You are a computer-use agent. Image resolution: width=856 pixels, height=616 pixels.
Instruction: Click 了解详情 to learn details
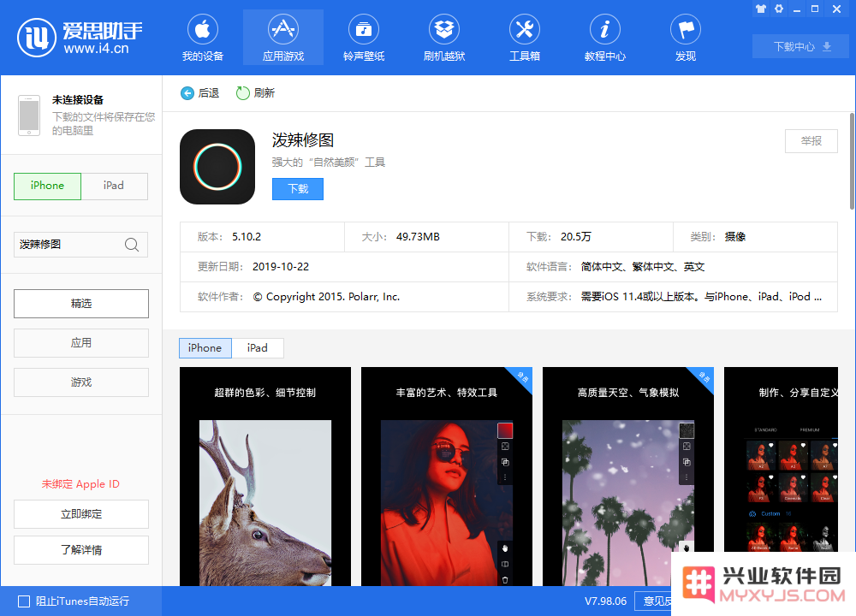click(81, 550)
